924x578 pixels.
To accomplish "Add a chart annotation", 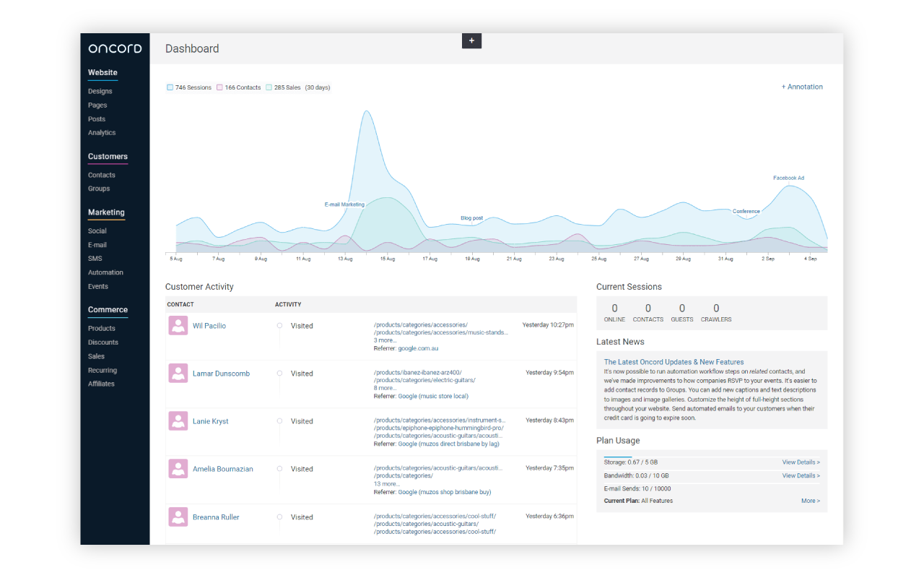I will tap(802, 87).
